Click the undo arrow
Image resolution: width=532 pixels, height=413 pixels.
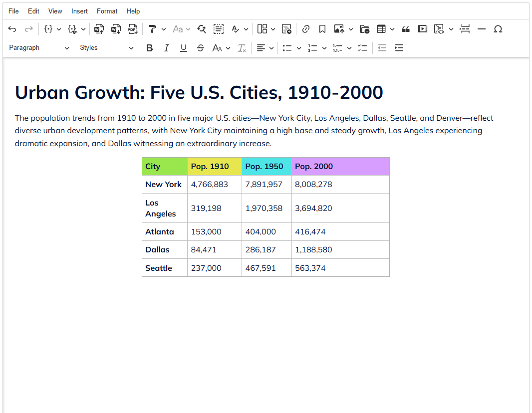12,29
